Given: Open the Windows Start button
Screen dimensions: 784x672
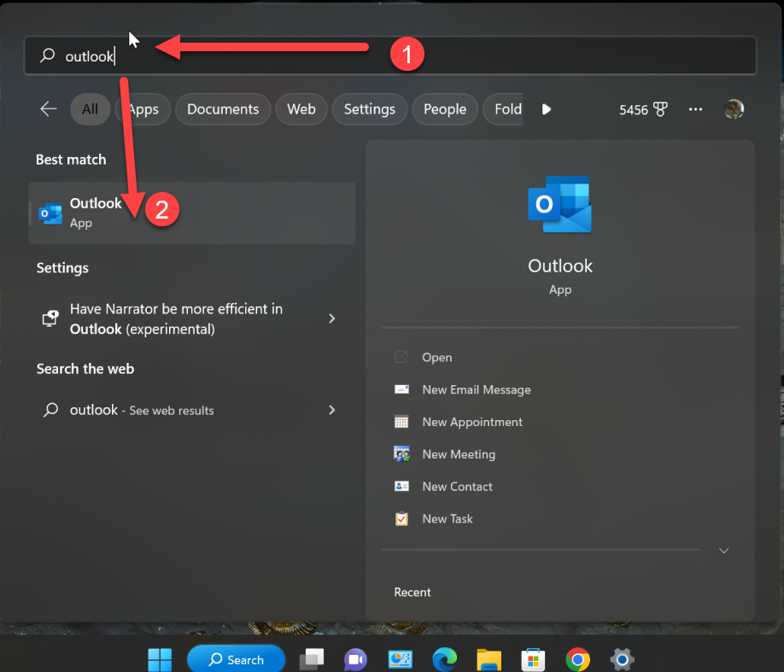Looking at the screenshot, I should point(160,659).
